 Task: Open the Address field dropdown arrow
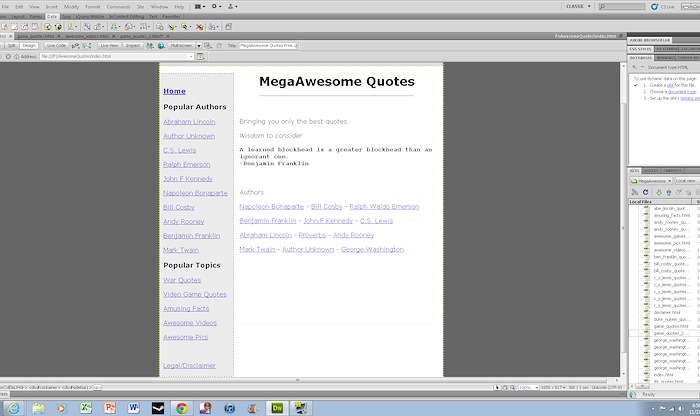point(191,57)
